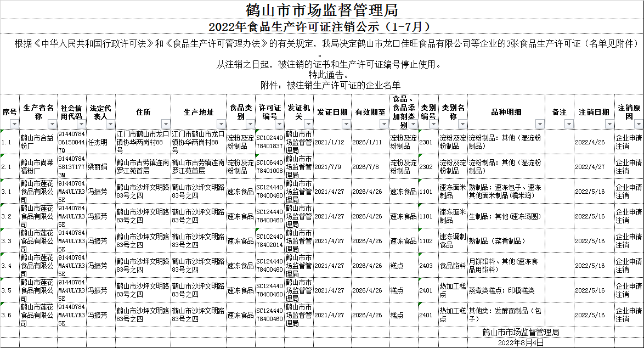
Task: Open filter arrow for 法定代表人 column
Action: [x=110, y=125]
